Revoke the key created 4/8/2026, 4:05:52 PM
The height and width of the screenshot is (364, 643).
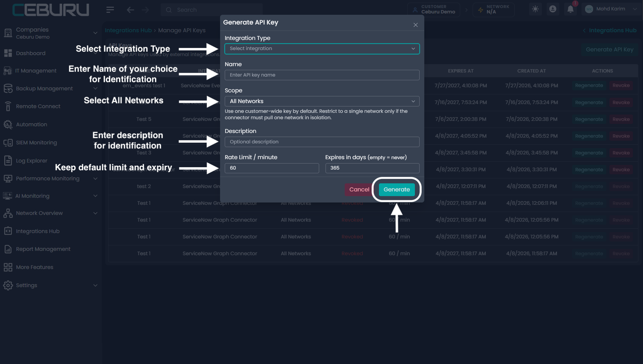[x=621, y=136]
